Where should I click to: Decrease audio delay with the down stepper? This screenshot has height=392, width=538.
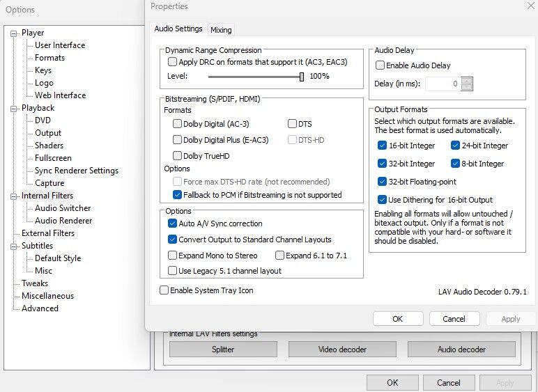click(x=466, y=87)
